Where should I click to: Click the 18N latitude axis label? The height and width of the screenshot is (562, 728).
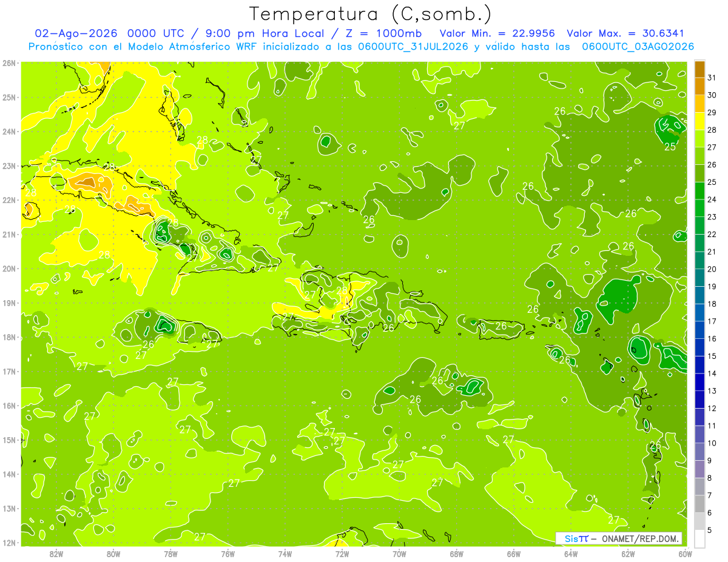[x=9, y=337]
